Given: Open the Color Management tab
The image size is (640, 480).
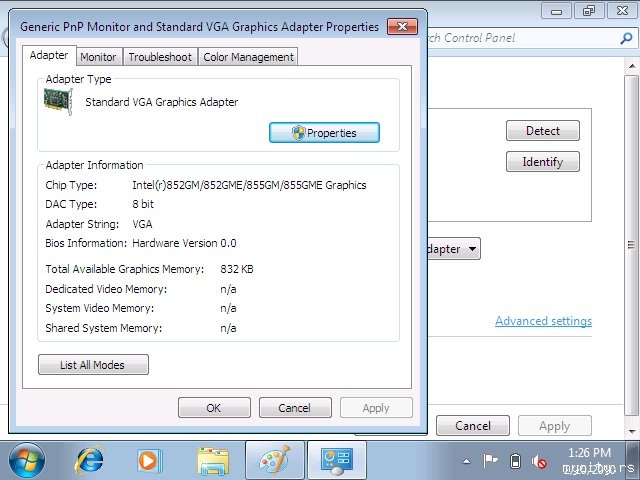Looking at the screenshot, I should 248,57.
